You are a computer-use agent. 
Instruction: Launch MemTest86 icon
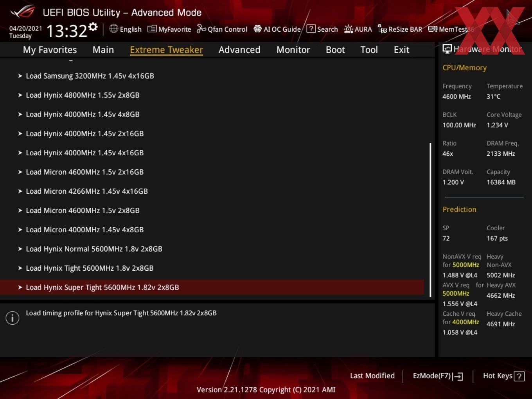[x=432, y=29]
